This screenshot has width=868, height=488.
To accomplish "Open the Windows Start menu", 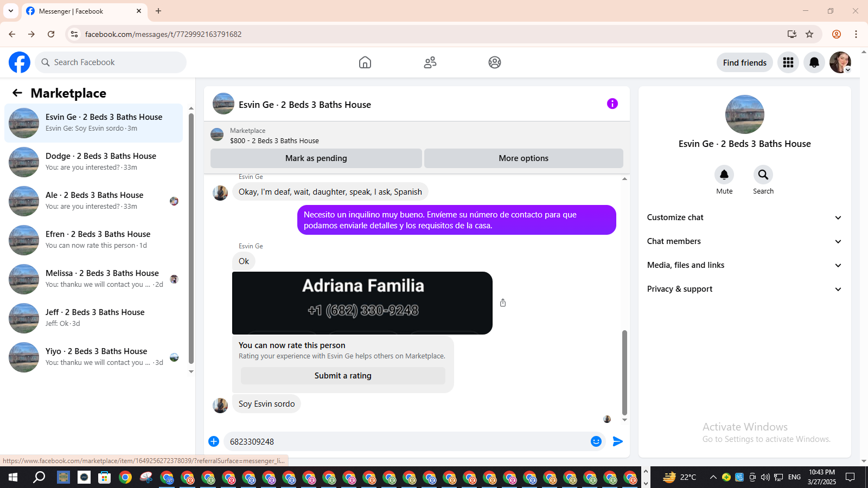I will 13,477.
